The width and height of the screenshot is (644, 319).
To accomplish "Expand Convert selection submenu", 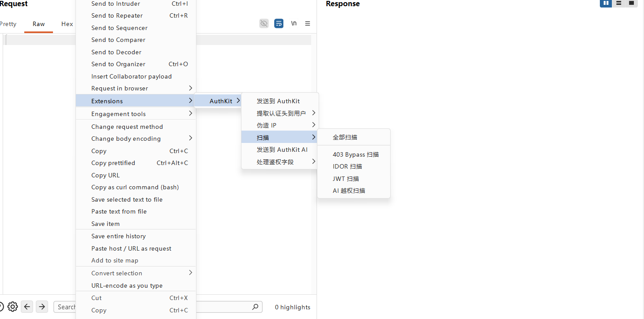I will [x=136, y=273].
